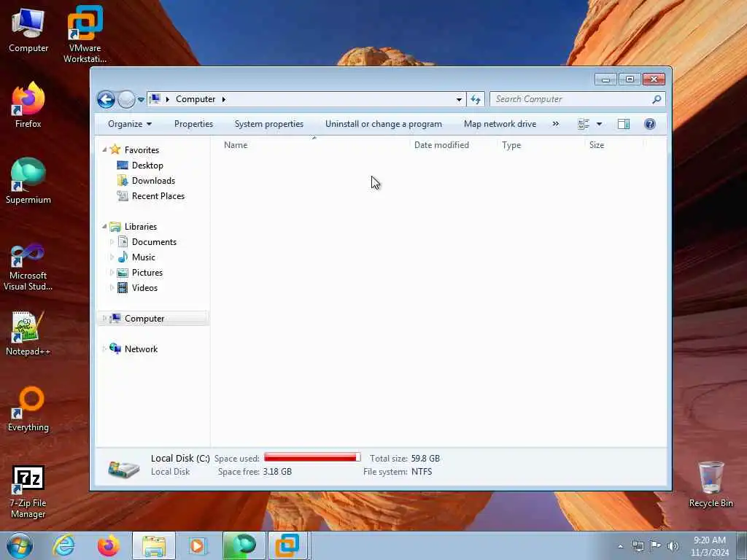Open the Recycle Bin desktop icon
This screenshot has width=747, height=560.
711,485
